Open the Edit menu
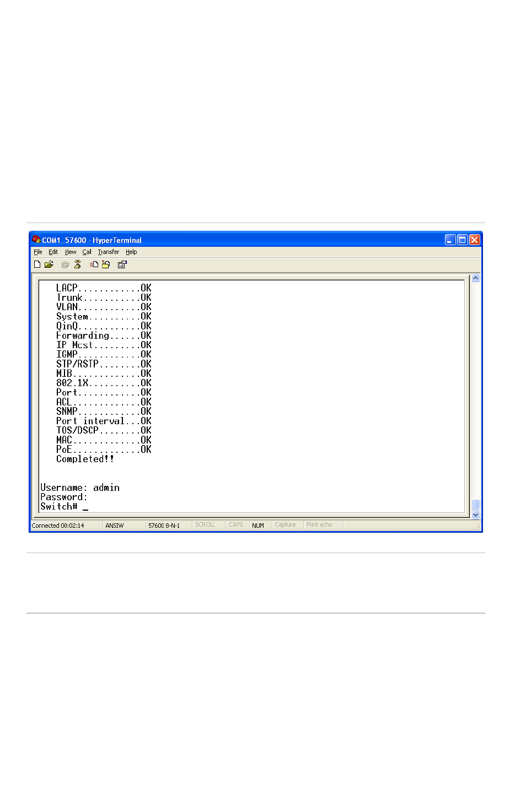Viewport: 526px width, 812px height. (x=53, y=252)
